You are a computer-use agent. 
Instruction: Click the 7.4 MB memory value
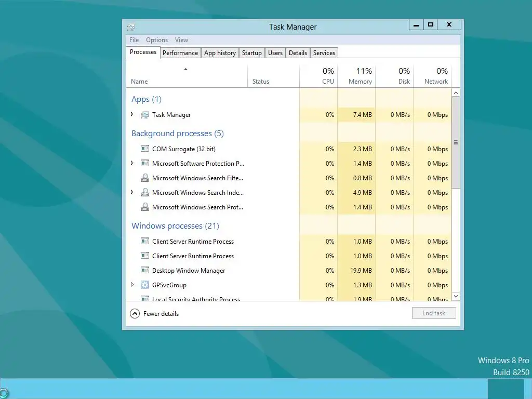[x=362, y=115]
